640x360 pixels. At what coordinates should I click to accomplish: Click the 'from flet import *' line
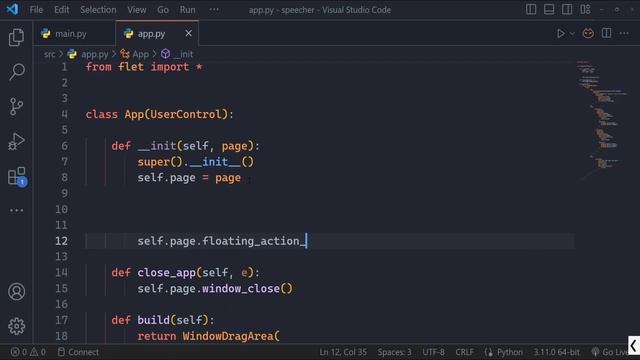[x=144, y=67]
